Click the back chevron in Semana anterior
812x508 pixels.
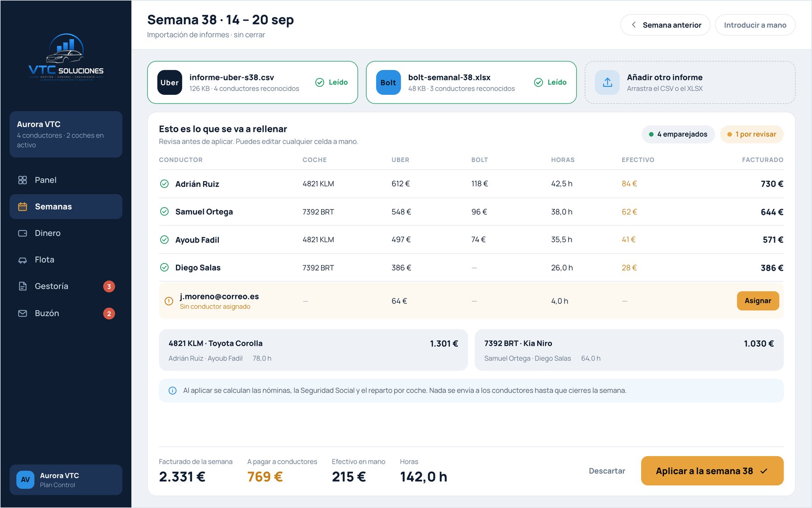[x=634, y=25]
